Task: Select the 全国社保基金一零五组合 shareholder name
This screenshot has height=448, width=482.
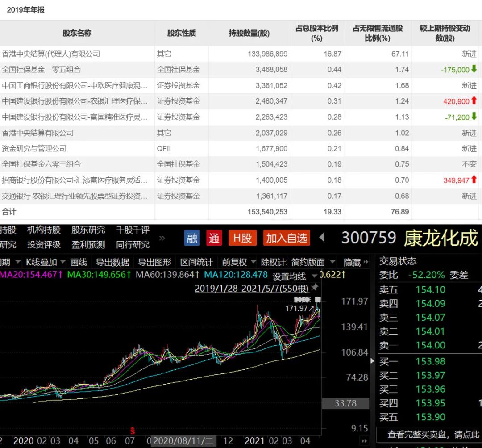Action: tap(41, 70)
